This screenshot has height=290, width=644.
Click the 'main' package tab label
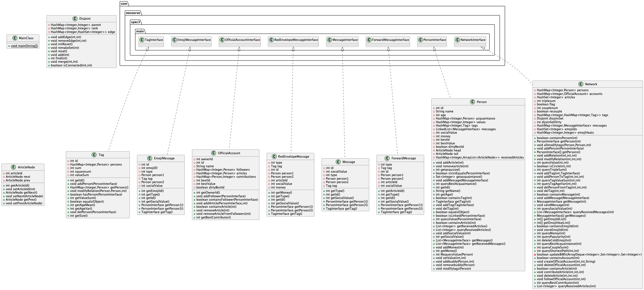tap(140, 31)
